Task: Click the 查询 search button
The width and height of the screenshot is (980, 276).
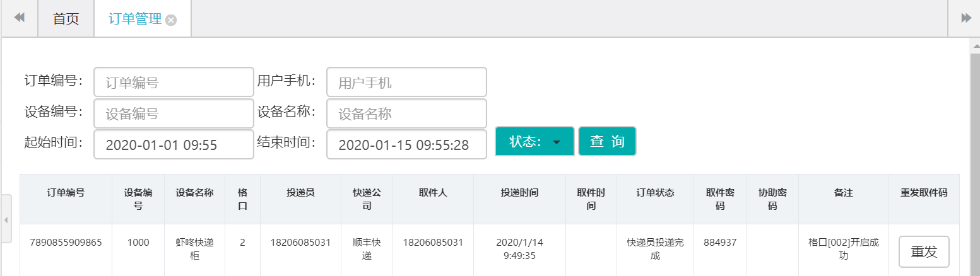Action: point(607,142)
